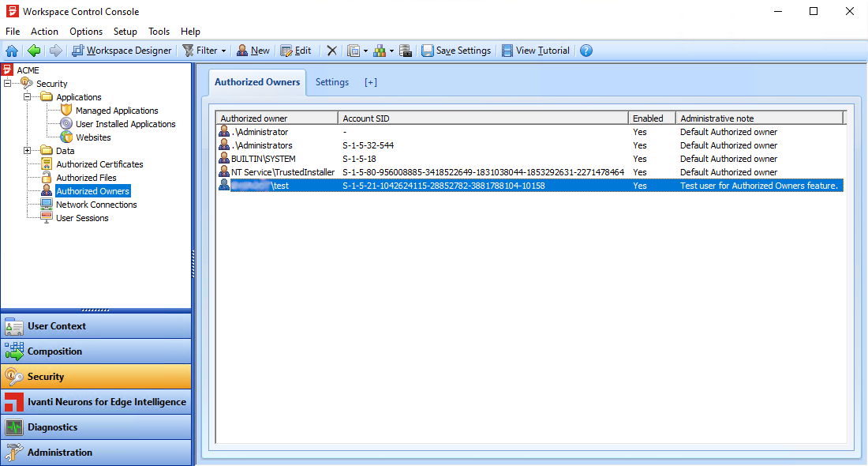Select NT Service\TrustedInstaller row
This screenshot has width=868, height=466.
pyautogui.click(x=530, y=172)
